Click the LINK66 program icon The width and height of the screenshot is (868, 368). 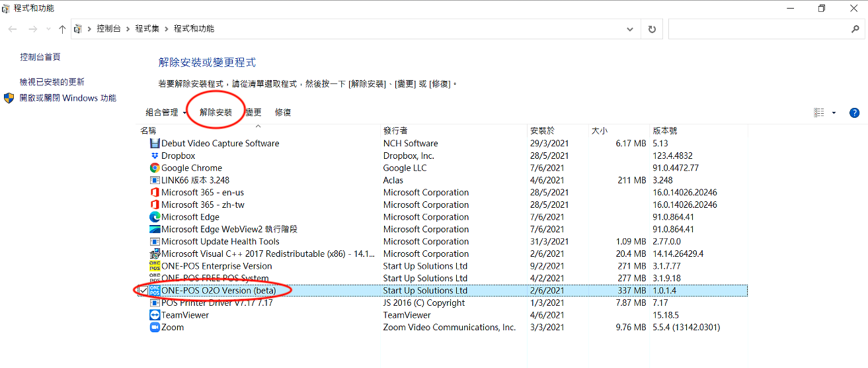tap(155, 180)
